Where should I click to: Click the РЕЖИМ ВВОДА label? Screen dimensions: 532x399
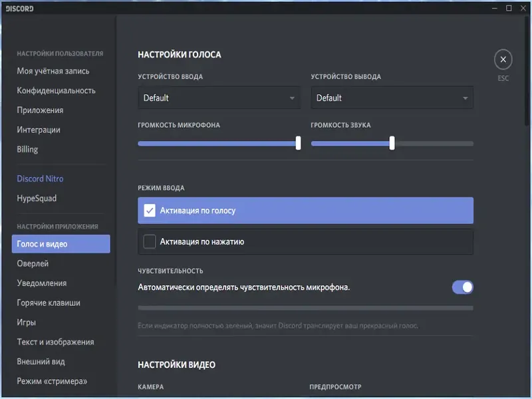[161, 188]
